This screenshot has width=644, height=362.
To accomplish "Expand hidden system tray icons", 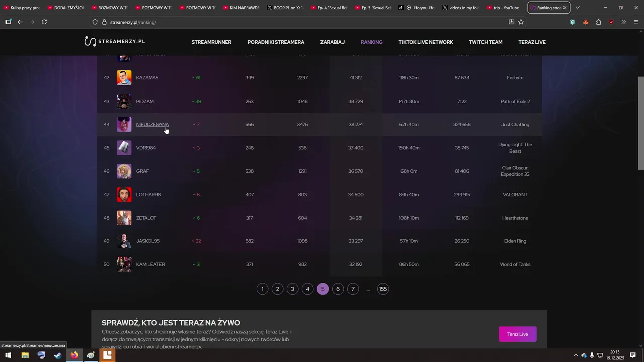I will point(576,355).
